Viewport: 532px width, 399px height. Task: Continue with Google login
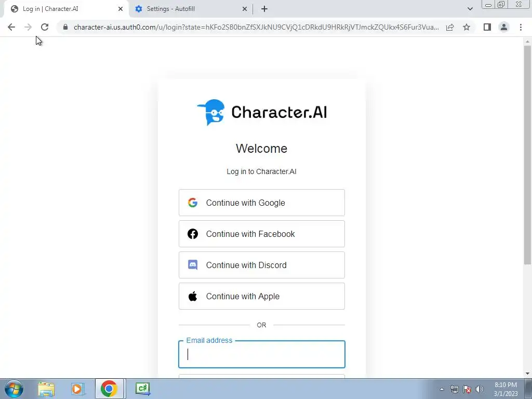click(262, 203)
